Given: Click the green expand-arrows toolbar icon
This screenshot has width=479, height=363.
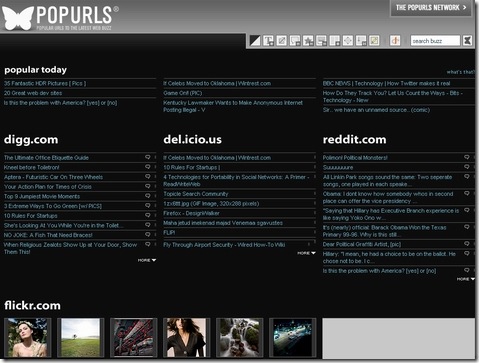Looking at the screenshot, I should coord(374,41).
